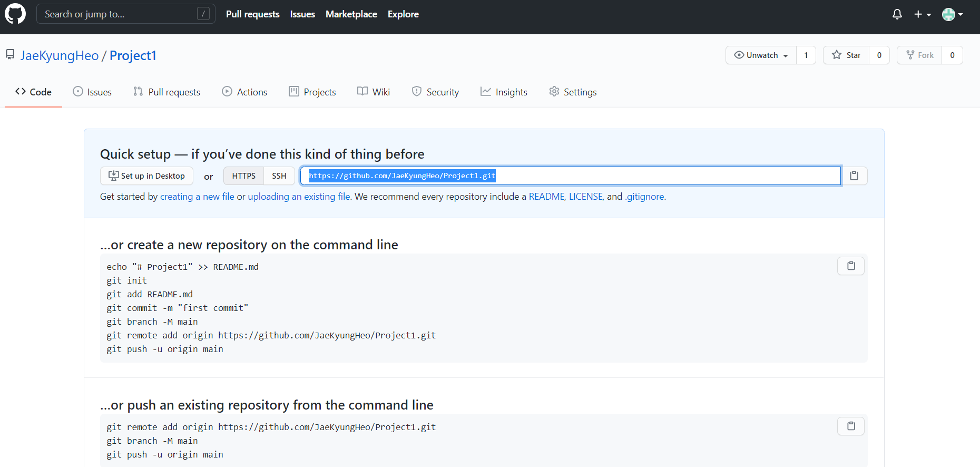Click the GitHub Octocat logo
Image resolution: width=980 pixels, height=467 pixels.
point(15,14)
